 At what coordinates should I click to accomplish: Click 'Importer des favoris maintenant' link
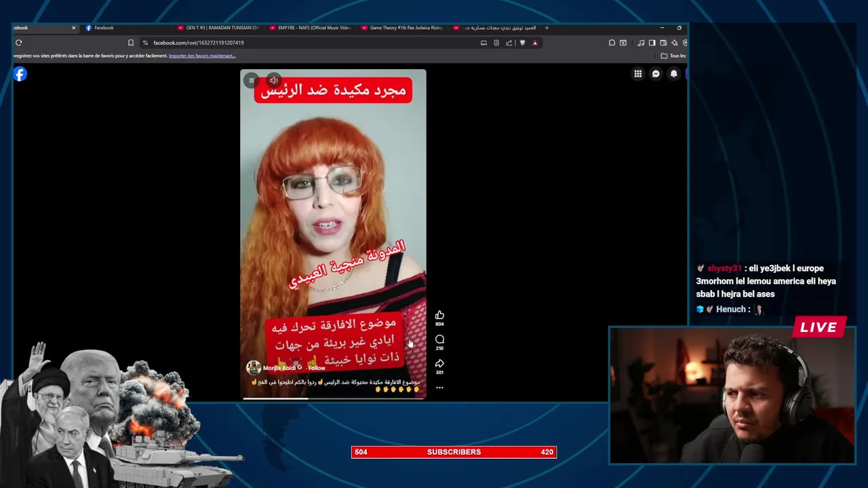[202, 56]
